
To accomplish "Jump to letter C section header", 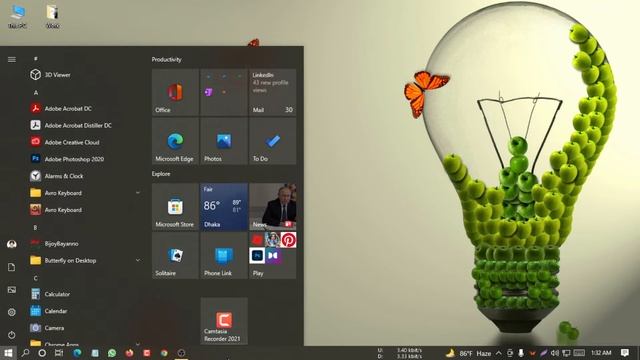I will (36, 278).
